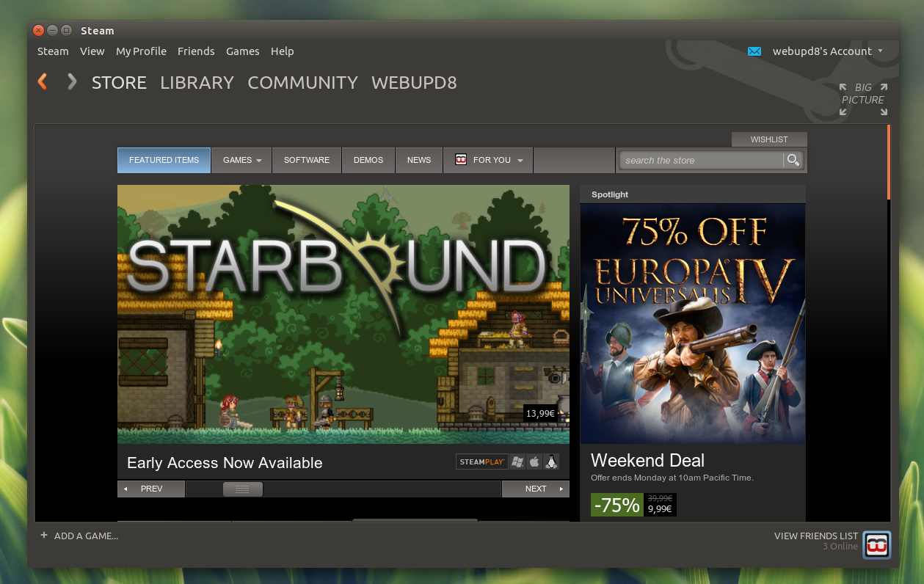Click the friends avatar icon at bottom right
924x584 pixels.
[x=877, y=544]
